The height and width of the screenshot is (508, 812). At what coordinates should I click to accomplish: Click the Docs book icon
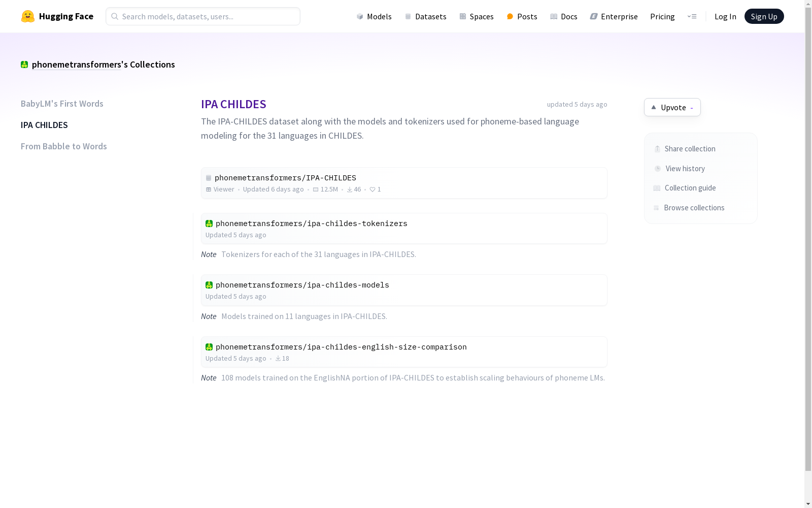554,16
